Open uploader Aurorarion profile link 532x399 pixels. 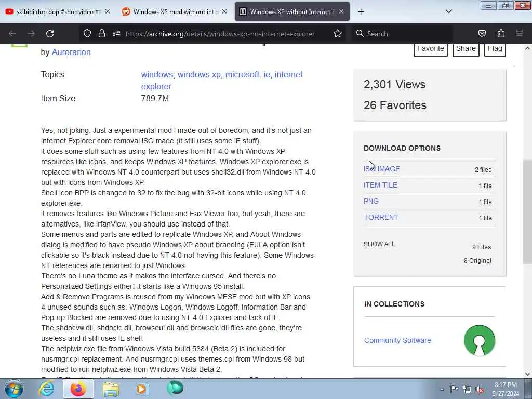point(71,52)
